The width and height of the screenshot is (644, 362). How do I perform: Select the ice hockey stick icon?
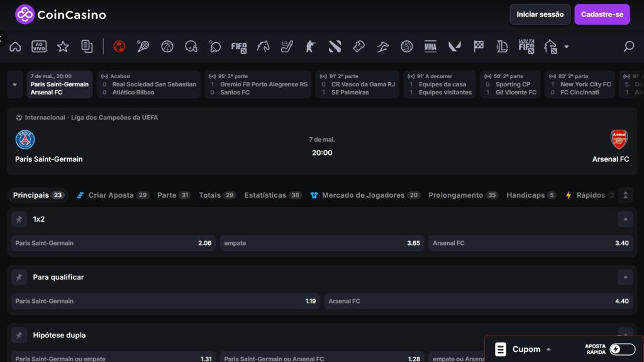coord(287,47)
